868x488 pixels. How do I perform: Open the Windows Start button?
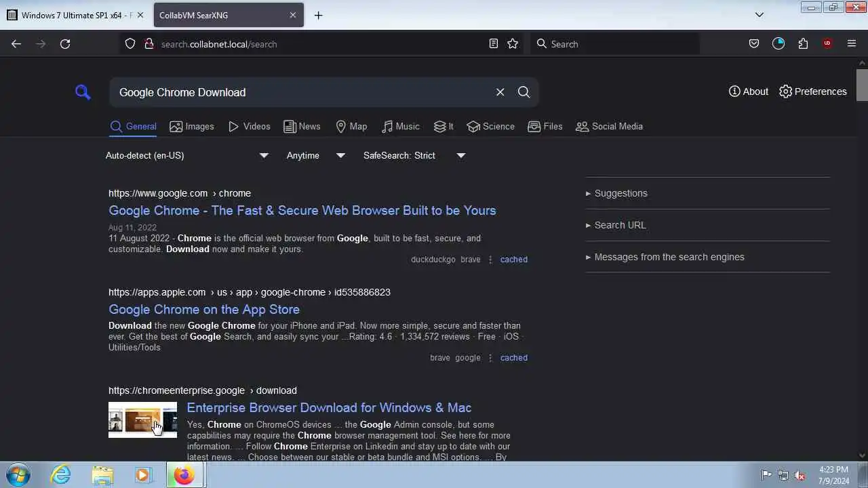[x=18, y=474]
